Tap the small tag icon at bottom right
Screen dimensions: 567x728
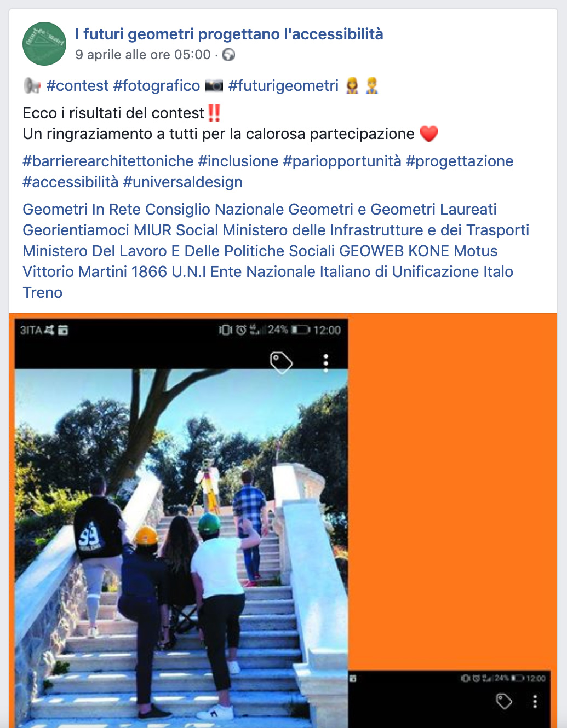pyautogui.click(x=504, y=701)
